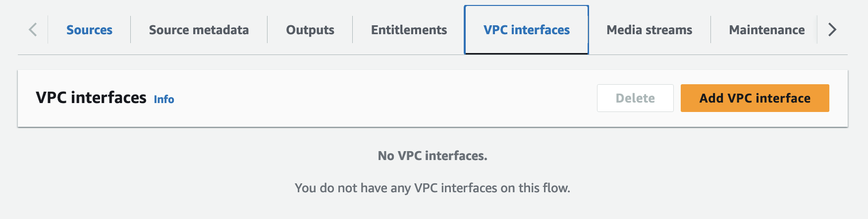Open the Info link beside VPC interfaces
The height and width of the screenshot is (219, 868).
tap(164, 99)
